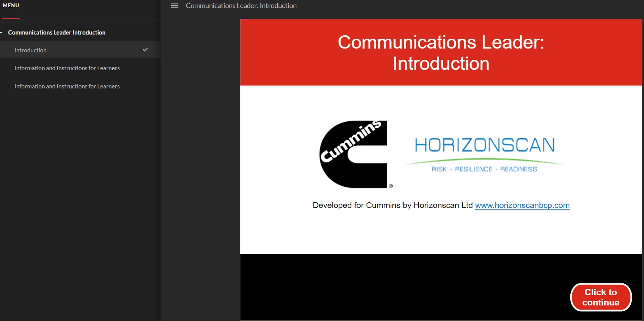Click the 'RISK - RESILIENCE - READINESS' tagline
The image size is (644, 321).
pyautogui.click(x=484, y=169)
